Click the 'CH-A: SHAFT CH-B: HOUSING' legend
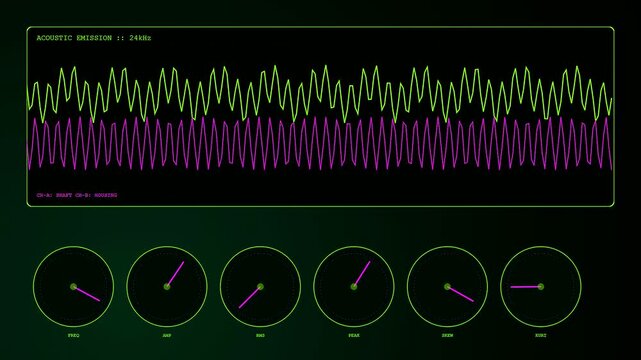Image resolution: width=641 pixels, height=360 pixels. 77,195
